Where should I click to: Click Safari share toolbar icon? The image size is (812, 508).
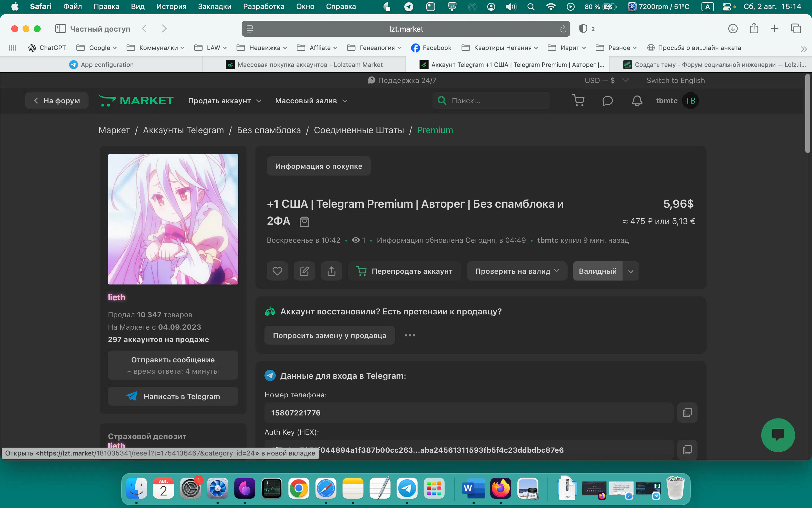pyautogui.click(x=754, y=28)
